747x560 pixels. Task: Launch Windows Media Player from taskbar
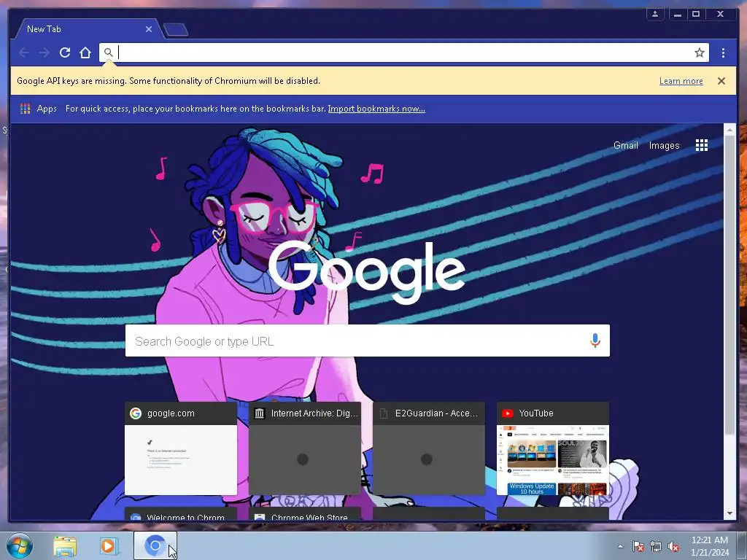click(109, 546)
